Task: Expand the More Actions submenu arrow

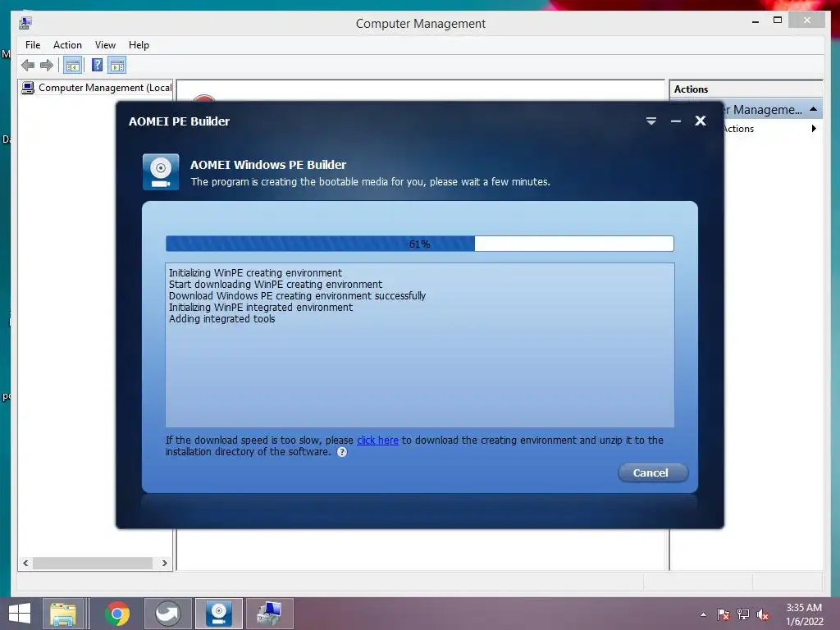Action: coord(814,129)
